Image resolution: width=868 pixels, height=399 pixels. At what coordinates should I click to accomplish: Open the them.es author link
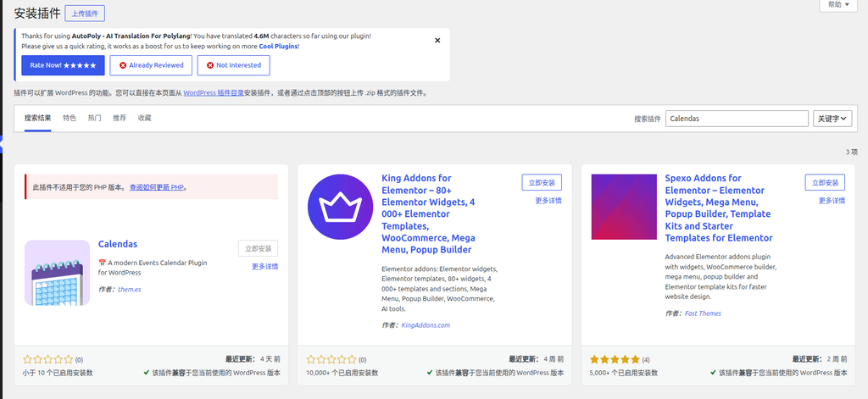(130, 290)
